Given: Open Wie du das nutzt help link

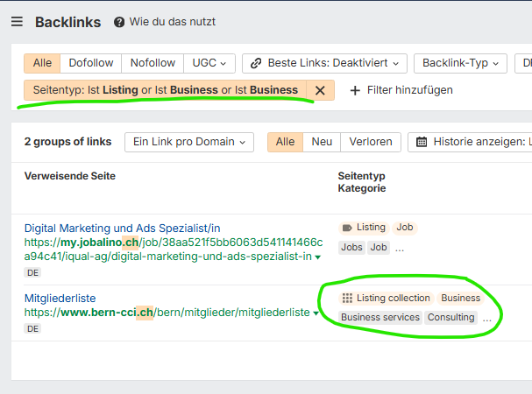Looking at the screenshot, I should click(173, 22).
